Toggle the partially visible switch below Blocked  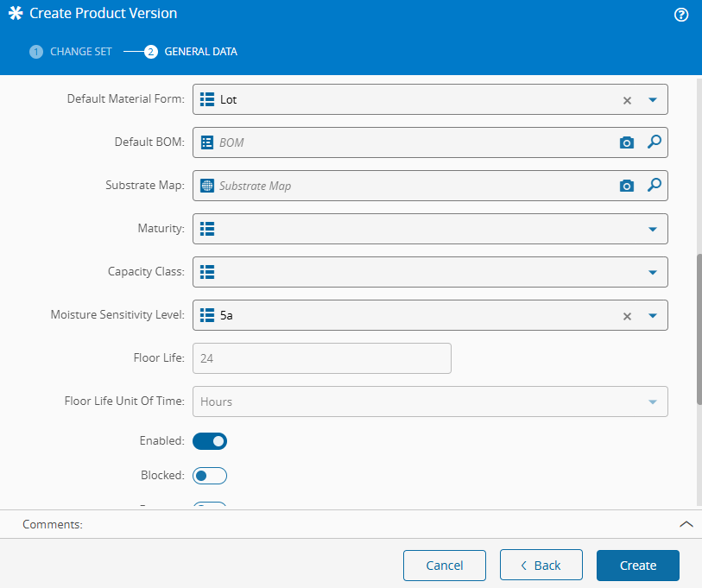[210, 506]
